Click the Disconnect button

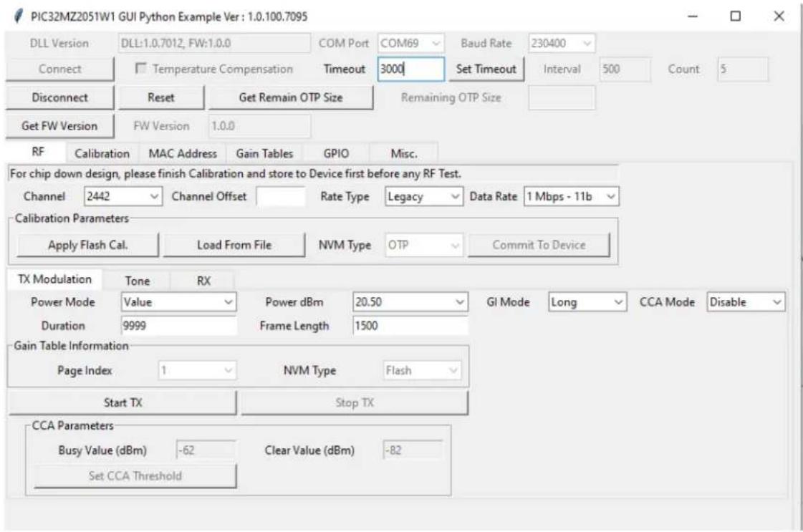(59, 97)
